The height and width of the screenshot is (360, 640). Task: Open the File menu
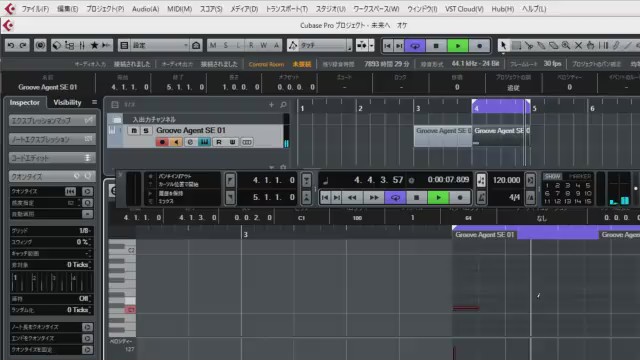[x=35, y=9]
